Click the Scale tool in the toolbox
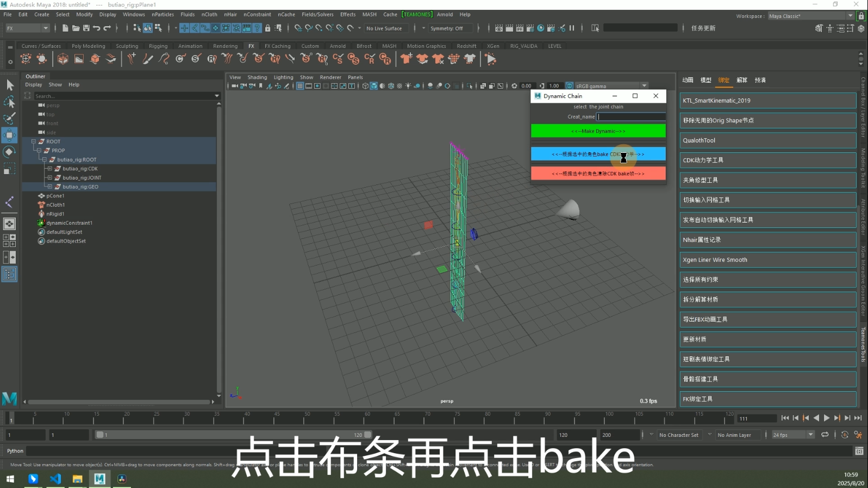The image size is (868, 488). pos(9,169)
